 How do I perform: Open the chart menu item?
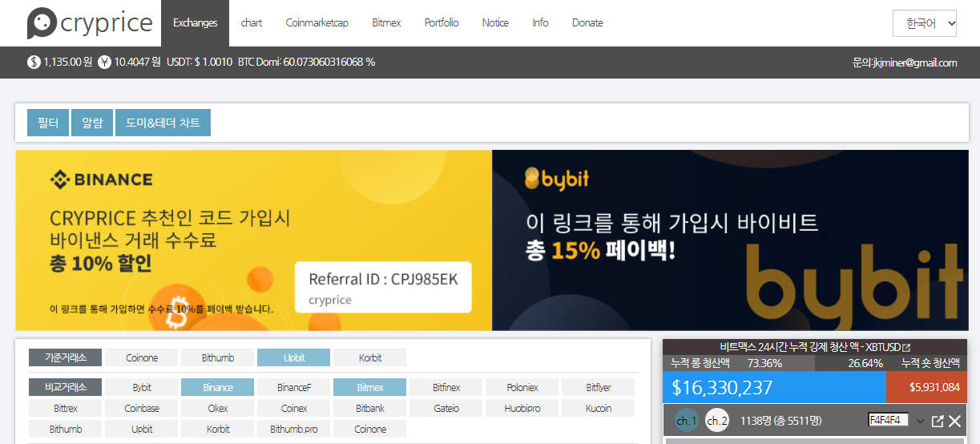252,22
